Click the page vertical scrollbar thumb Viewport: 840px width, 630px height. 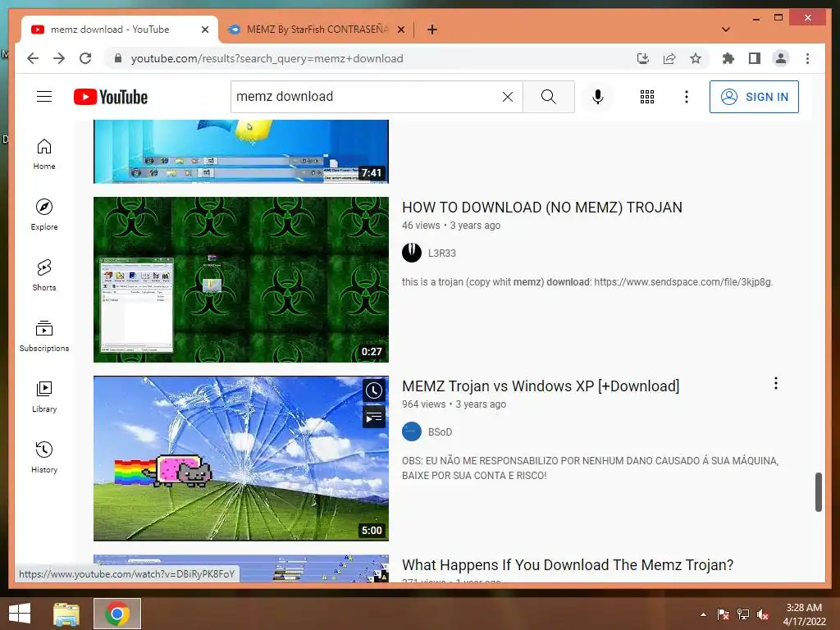point(819,492)
